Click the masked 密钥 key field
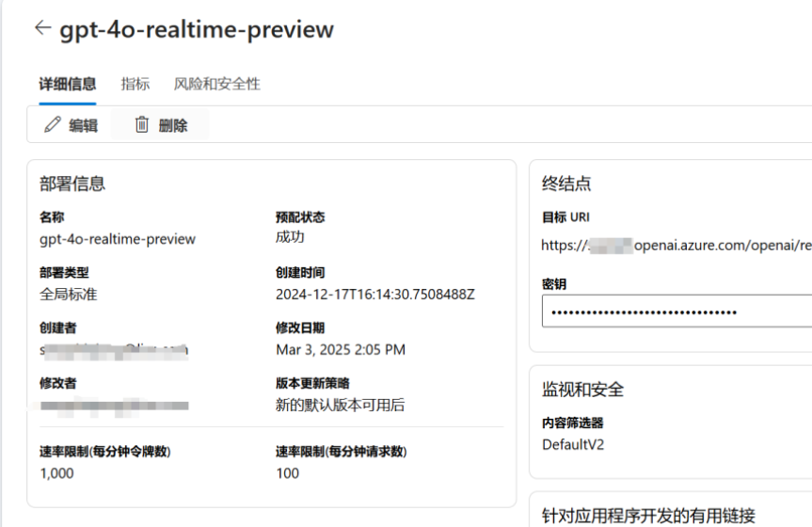Viewport: 812px width, 527px height. 677,311
